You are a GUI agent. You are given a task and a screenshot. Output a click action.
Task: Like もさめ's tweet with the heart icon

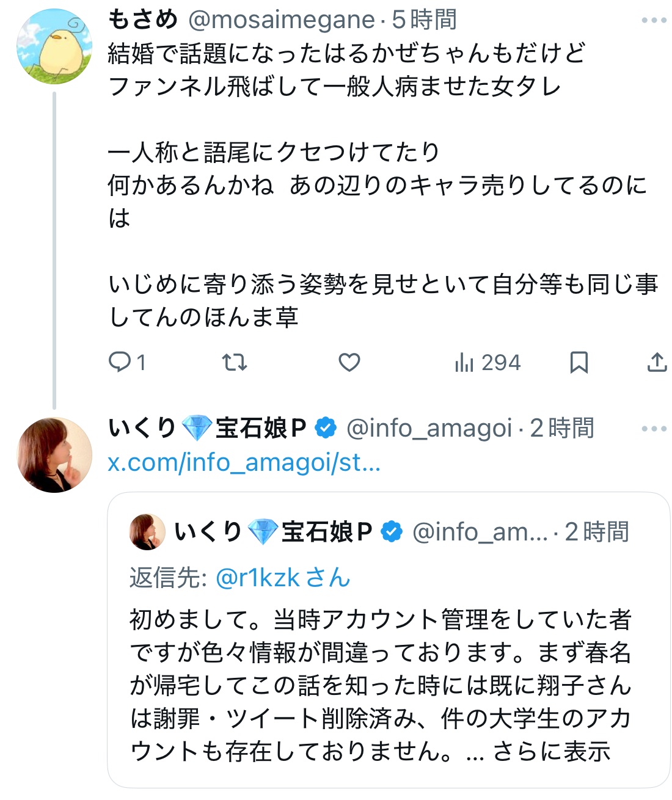349,363
